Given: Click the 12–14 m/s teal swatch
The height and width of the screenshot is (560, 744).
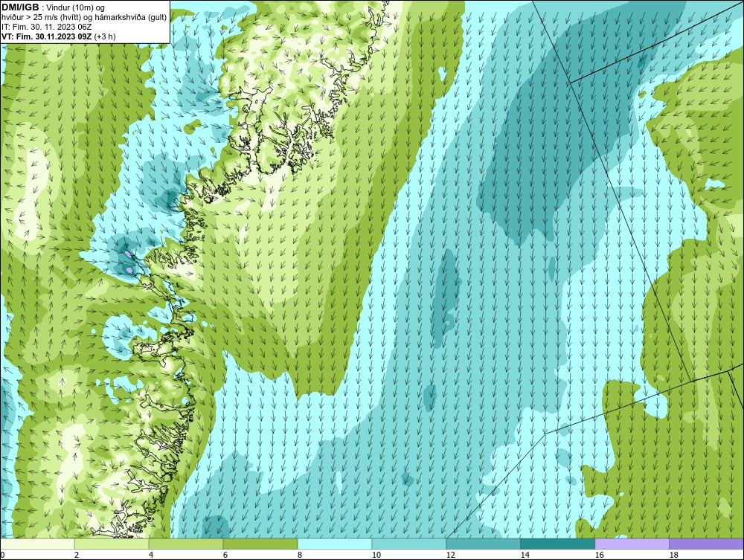Looking at the screenshot, I should (x=483, y=544).
